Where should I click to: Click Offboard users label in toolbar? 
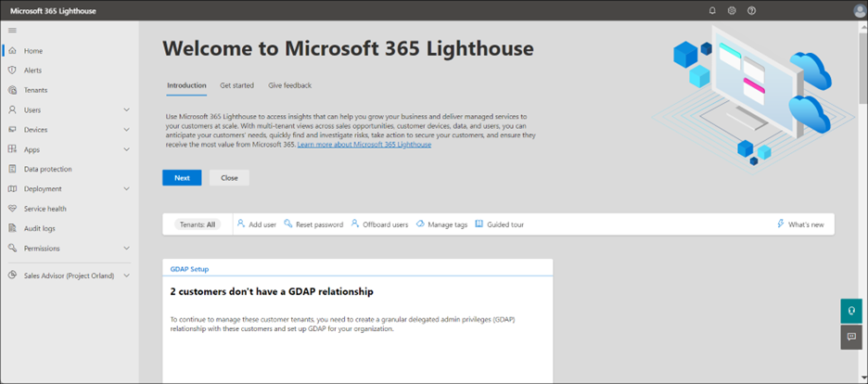point(386,224)
